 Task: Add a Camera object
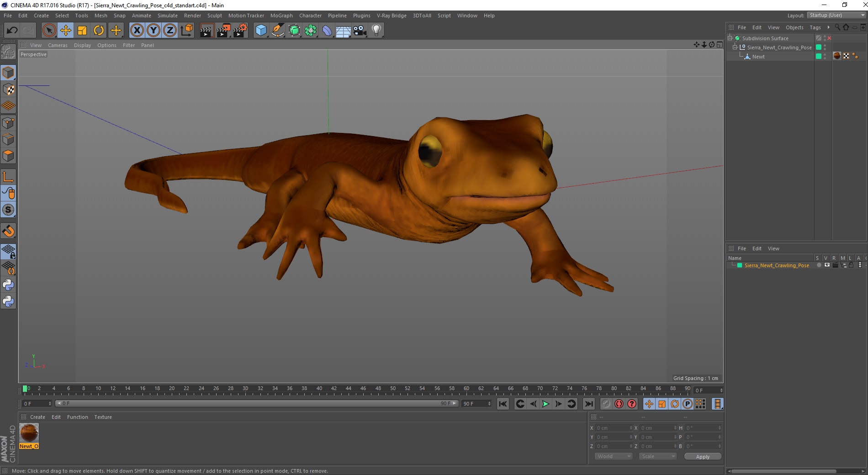tap(360, 31)
